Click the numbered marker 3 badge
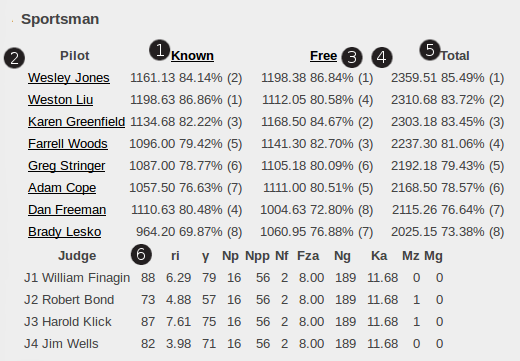Viewport: 520px width, 361px height. click(352, 57)
